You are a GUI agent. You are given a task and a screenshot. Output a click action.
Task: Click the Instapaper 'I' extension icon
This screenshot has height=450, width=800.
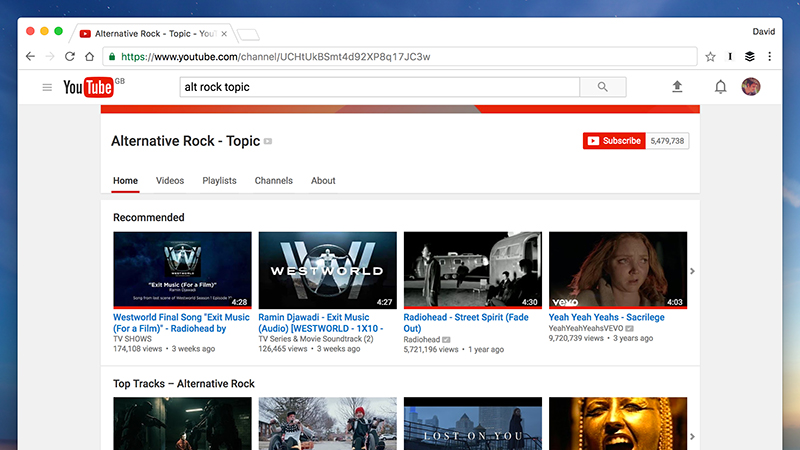point(730,57)
